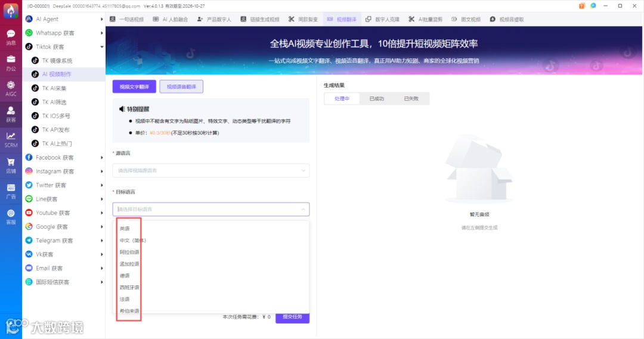The height and width of the screenshot is (339, 644).
Task: Choose 英语 from target language list
Action: point(125,229)
